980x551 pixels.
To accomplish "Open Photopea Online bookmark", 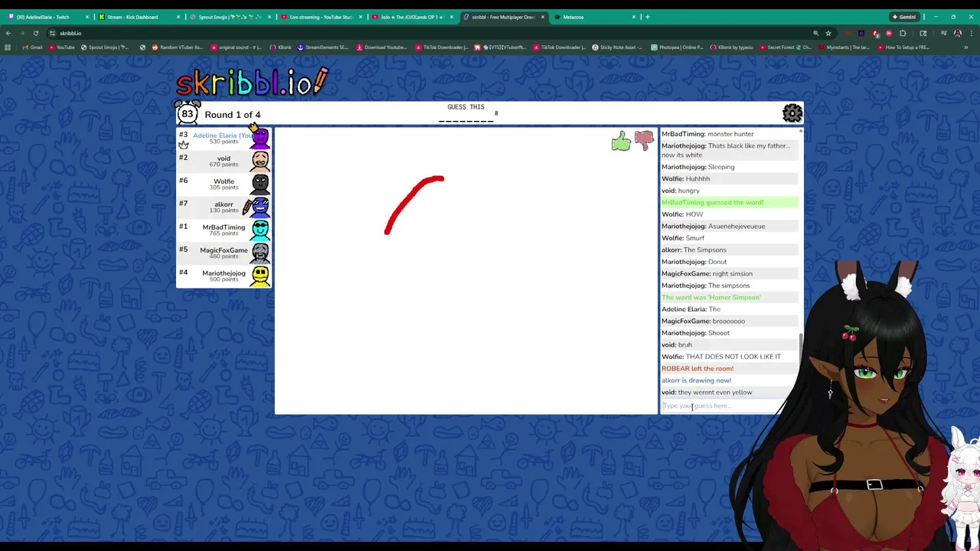I will click(678, 47).
